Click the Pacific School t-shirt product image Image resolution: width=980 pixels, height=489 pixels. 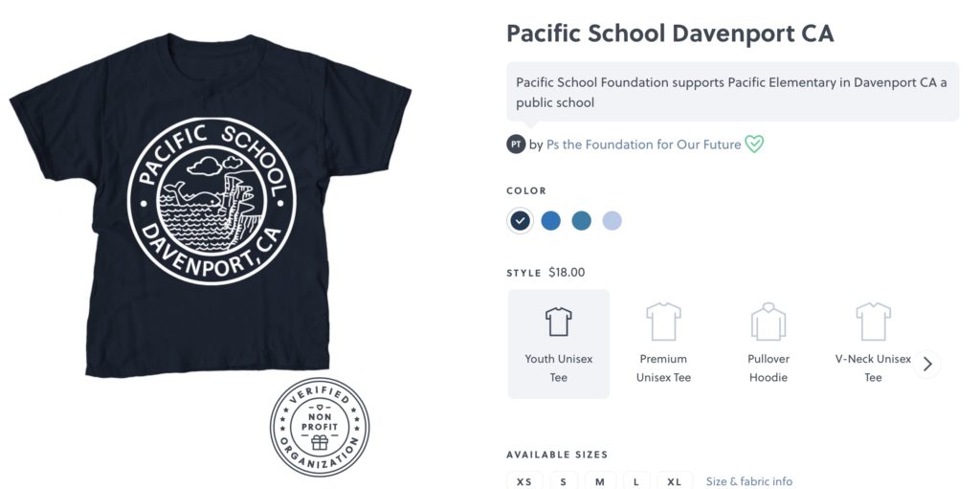[x=210, y=206]
